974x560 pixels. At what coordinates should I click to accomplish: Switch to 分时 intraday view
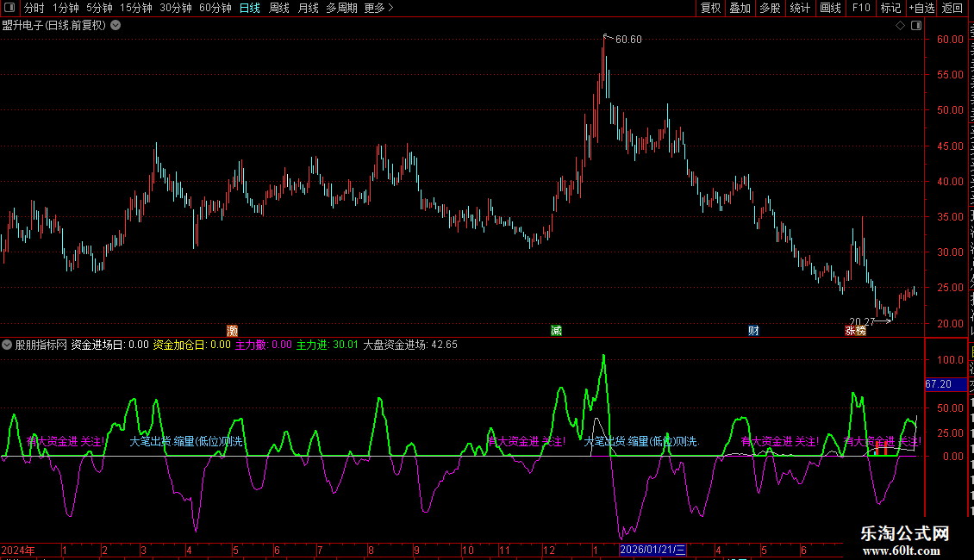pos(34,8)
